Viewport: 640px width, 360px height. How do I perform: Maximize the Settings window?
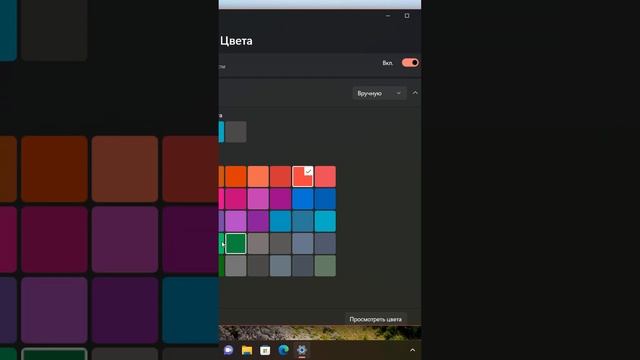click(x=407, y=16)
